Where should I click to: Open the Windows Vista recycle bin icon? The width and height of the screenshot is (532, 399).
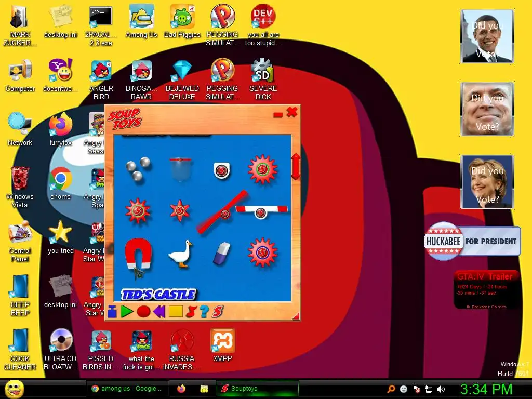coord(20,188)
